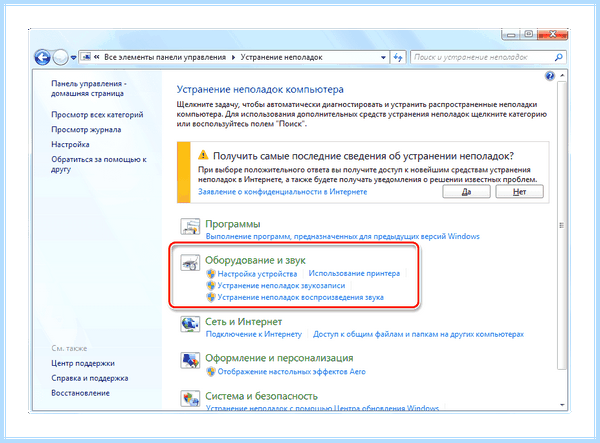The image size is (600, 443).
Task: Click the Сеть и Интернет globe icon
Action: point(190,324)
